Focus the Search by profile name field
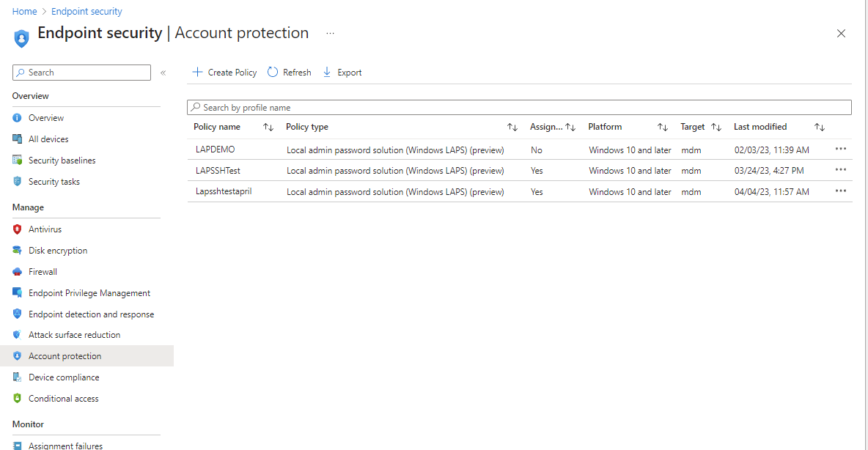Viewport: 868px width, 450px height. (x=519, y=108)
